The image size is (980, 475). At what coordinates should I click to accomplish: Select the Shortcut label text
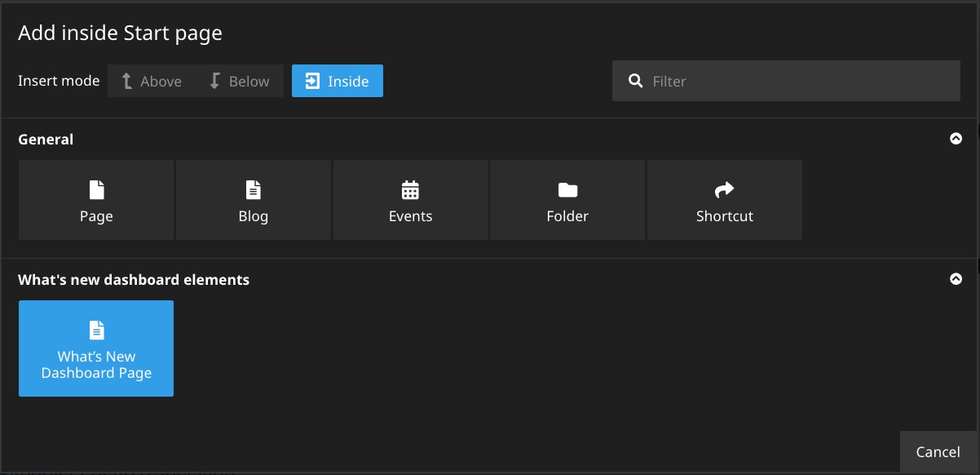[x=724, y=216]
